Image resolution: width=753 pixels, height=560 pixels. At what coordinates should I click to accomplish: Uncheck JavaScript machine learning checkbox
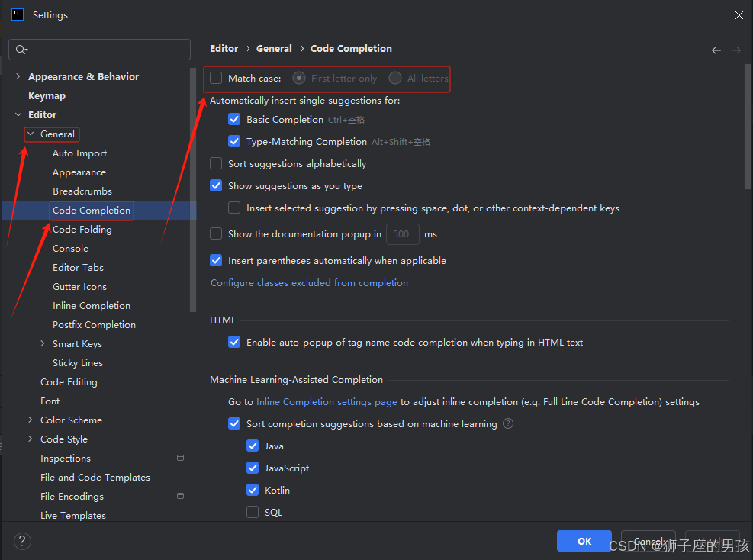(x=253, y=468)
